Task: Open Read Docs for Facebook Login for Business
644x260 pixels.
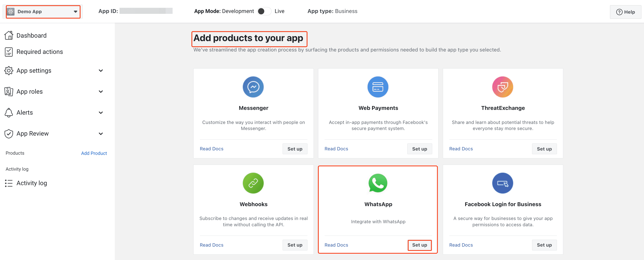Action: [461, 245]
